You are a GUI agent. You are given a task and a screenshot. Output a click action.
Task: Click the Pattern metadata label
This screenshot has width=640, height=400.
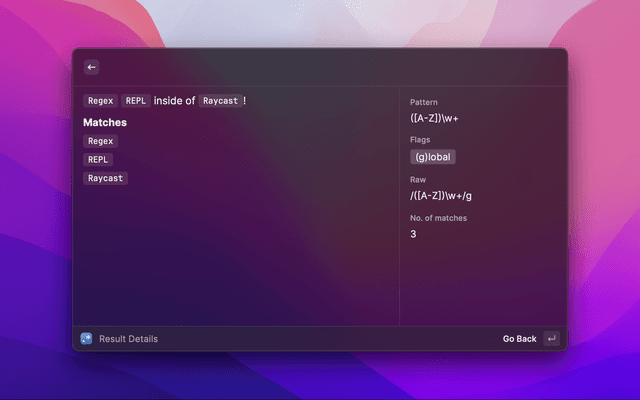point(424,103)
